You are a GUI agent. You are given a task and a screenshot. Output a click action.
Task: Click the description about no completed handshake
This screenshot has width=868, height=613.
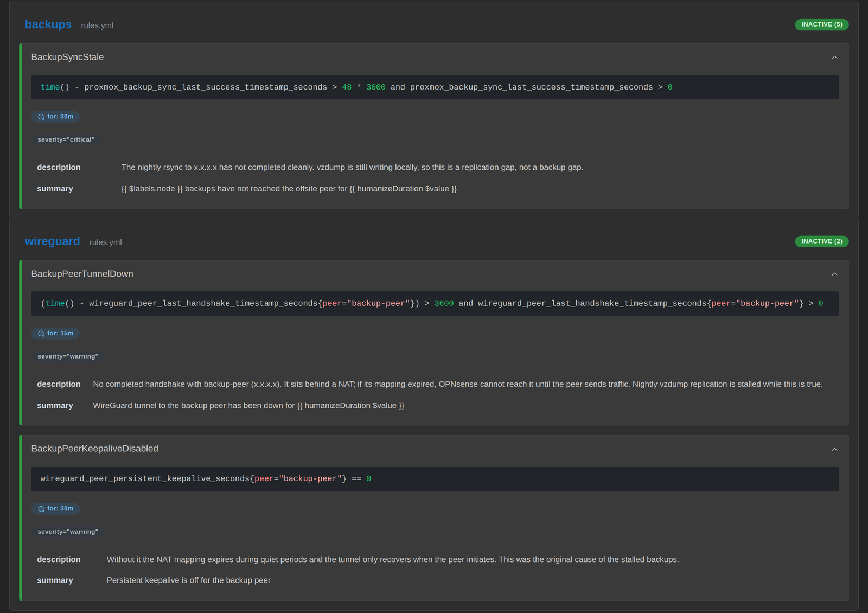click(458, 384)
